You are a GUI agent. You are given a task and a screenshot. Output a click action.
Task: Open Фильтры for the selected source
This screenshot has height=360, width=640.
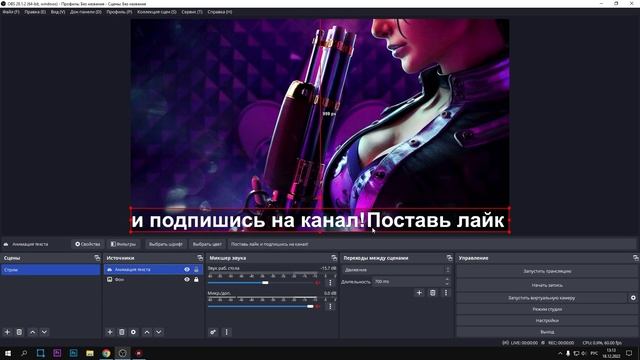123,244
